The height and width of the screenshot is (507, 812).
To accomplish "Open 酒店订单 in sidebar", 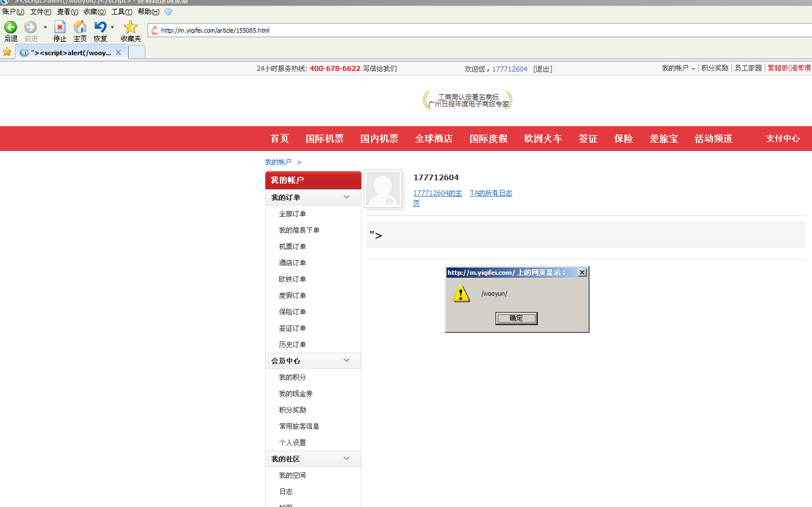I will pos(292,263).
